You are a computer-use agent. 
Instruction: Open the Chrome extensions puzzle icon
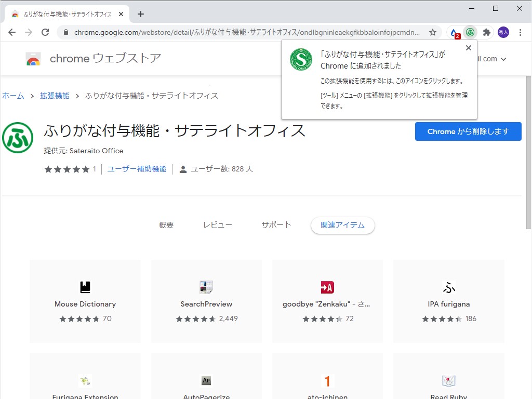point(486,32)
